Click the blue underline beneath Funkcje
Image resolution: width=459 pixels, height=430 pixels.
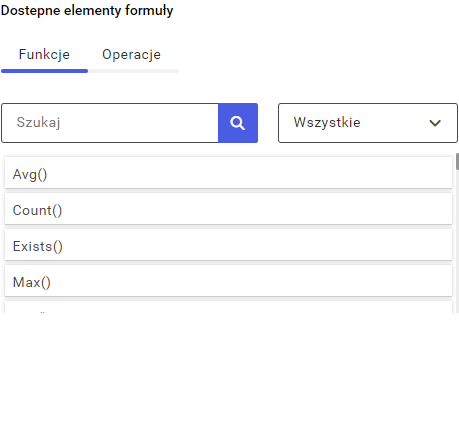point(44,71)
